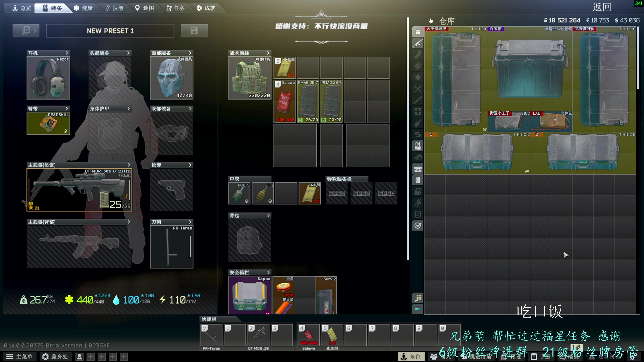The image size is (644, 362).
Task: Select the DEADSKUL armband item
Action: (48, 123)
